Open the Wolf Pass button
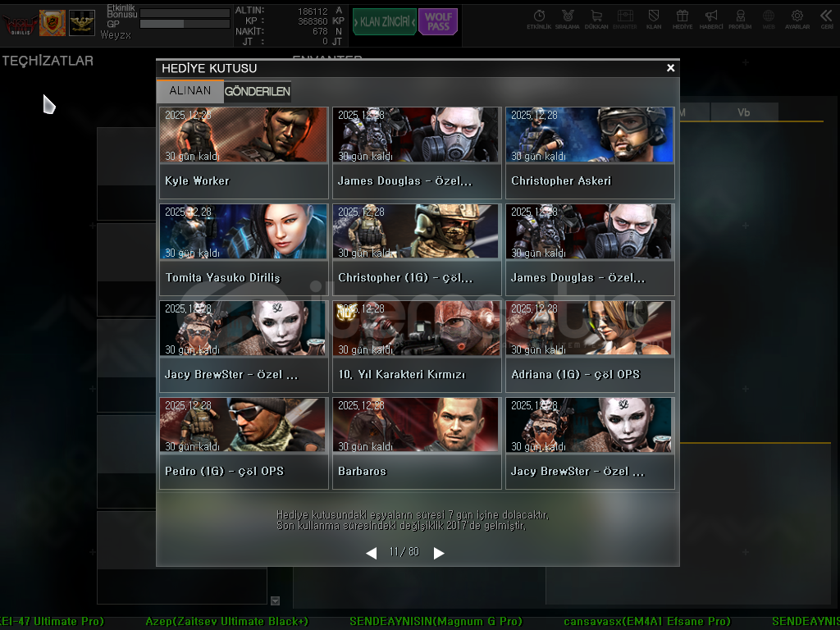 pos(438,22)
